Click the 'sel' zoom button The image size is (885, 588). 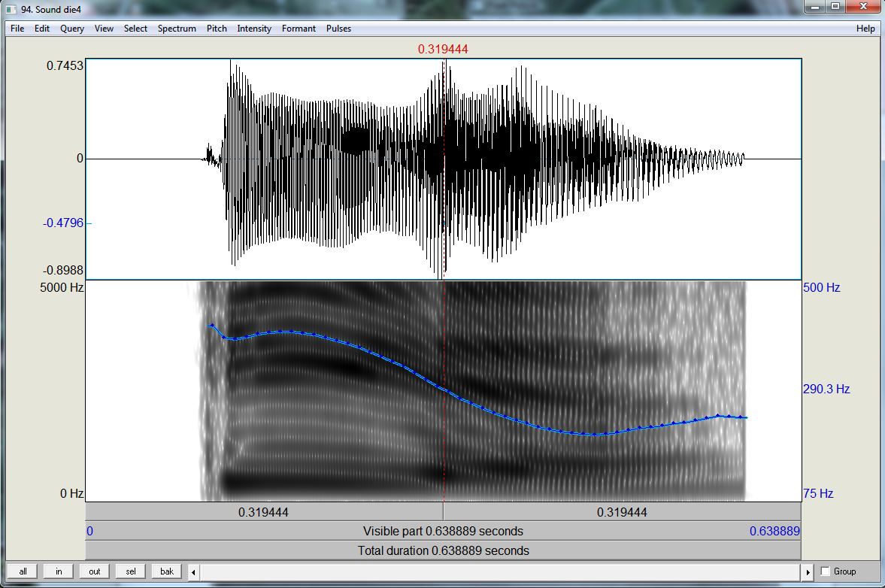[x=130, y=571]
